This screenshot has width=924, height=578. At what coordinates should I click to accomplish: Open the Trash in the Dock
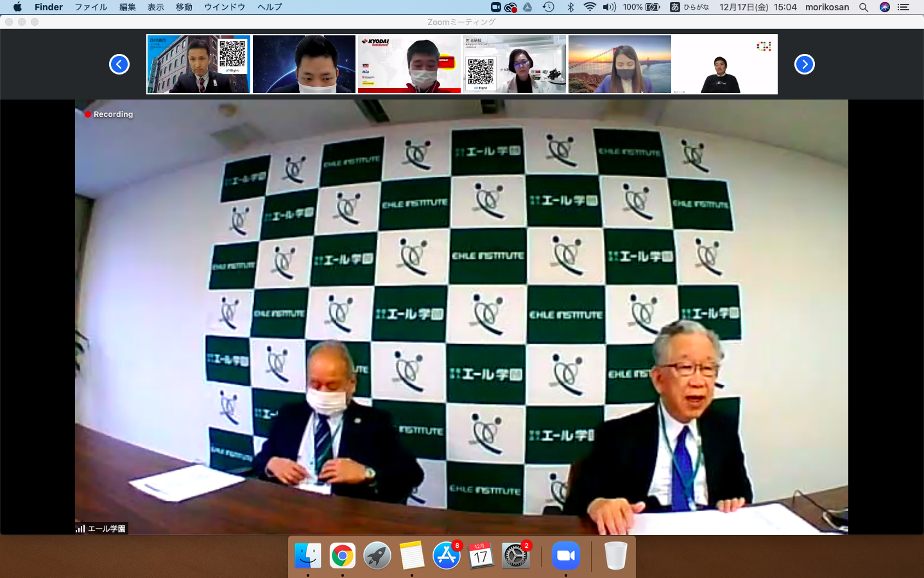point(615,556)
